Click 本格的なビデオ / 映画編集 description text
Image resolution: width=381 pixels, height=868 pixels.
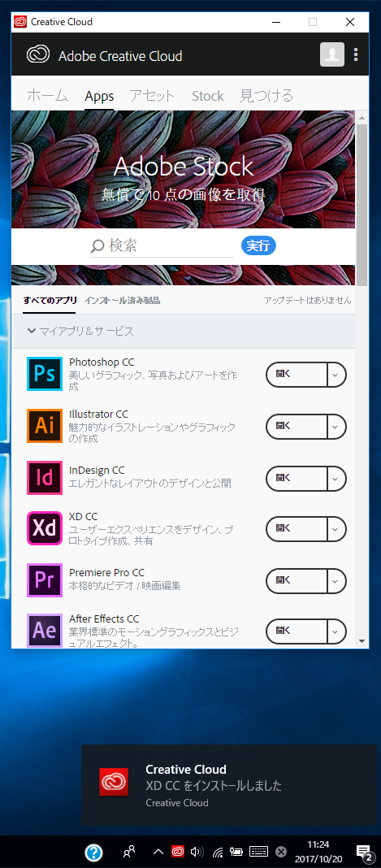[125, 586]
